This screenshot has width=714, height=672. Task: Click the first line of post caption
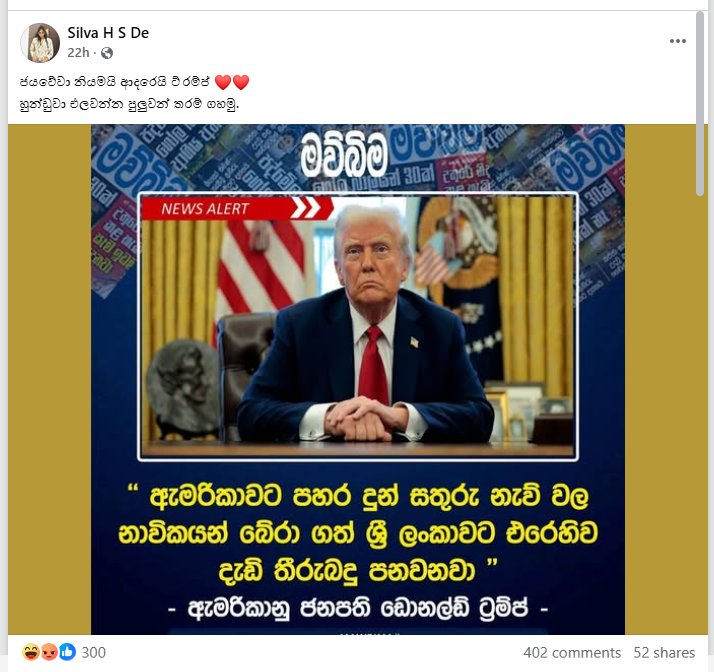pyautogui.click(x=135, y=82)
